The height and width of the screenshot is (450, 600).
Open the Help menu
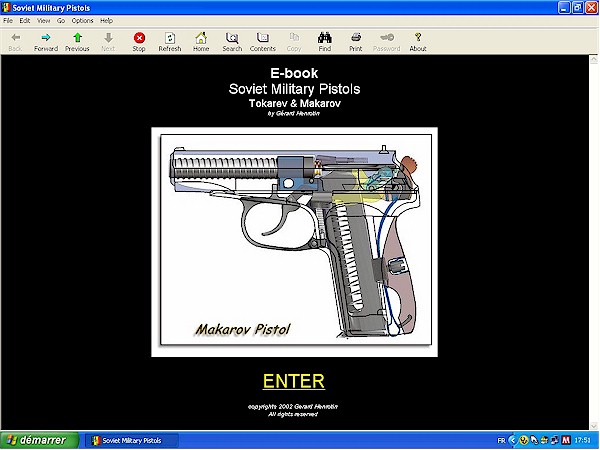coord(106,21)
